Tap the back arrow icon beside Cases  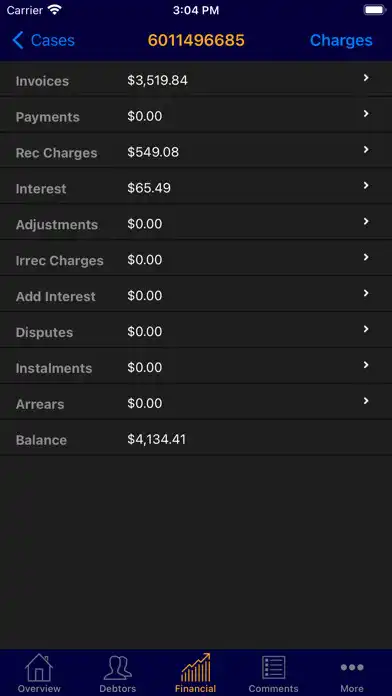tap(18, 40)
